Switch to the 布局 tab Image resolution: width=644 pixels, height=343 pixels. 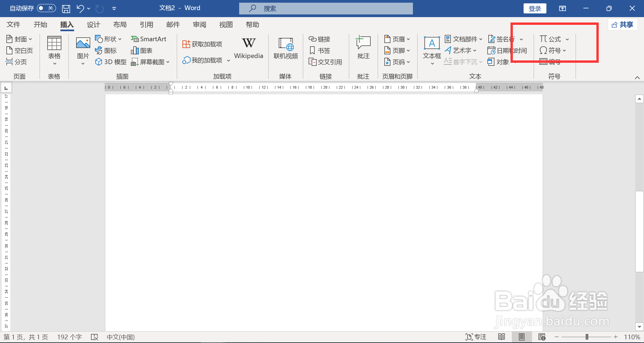[x=120, y=24]
